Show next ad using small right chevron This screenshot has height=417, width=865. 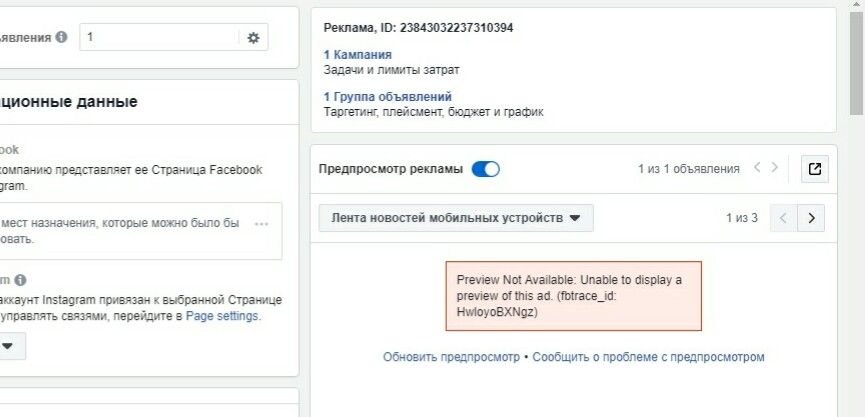(x=775, y=167)
